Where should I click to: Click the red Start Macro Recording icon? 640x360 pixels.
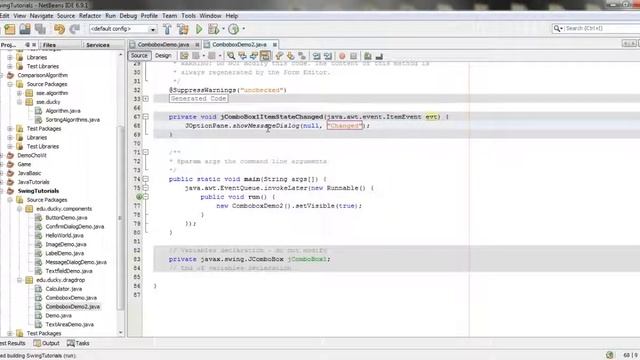tap(342, 56)
